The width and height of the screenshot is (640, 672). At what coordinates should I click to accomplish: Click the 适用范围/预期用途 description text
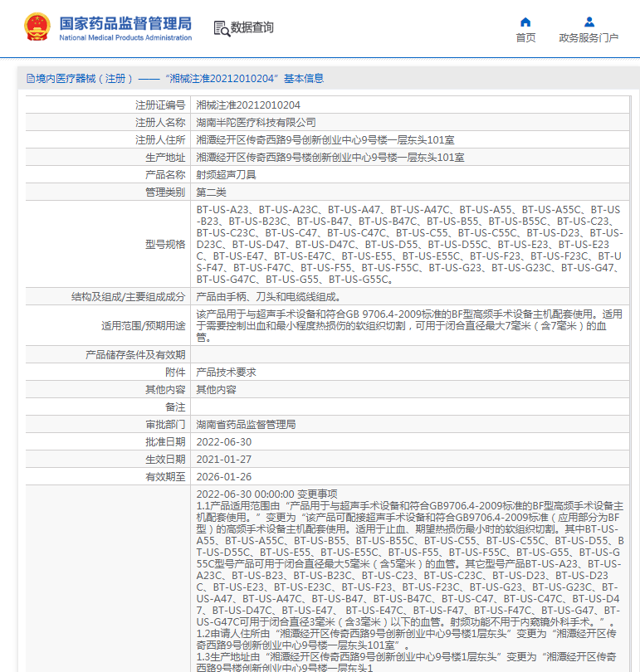click(x=409, y=326)
